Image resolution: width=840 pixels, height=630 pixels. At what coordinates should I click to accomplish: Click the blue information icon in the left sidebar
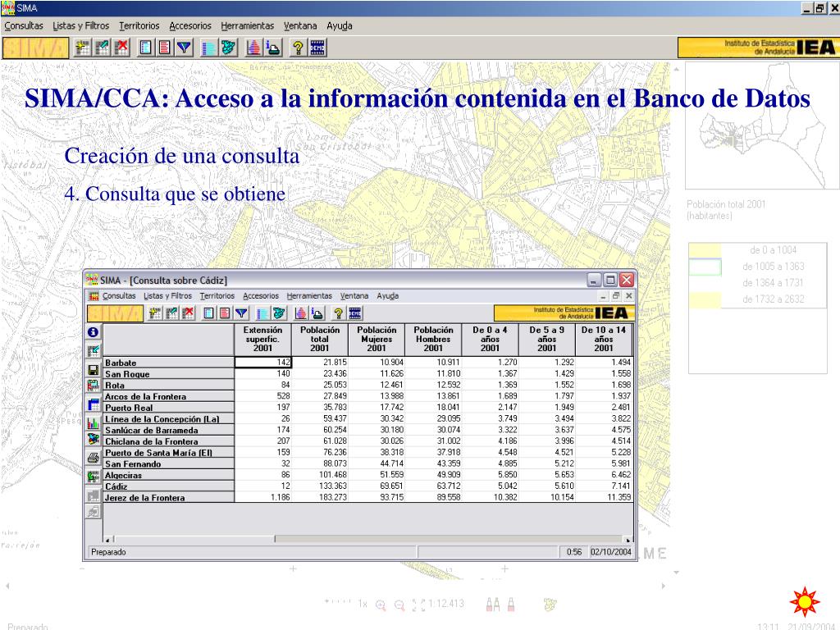(93, 332)
